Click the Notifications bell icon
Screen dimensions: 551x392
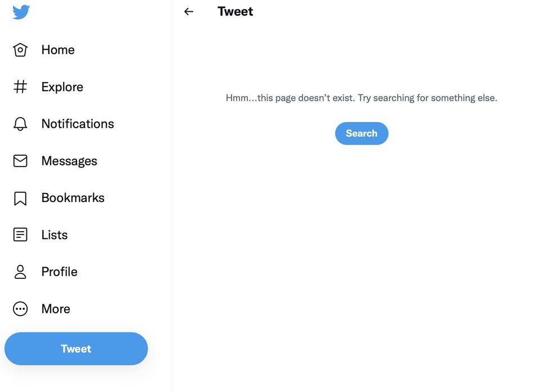tap(20, 124)
